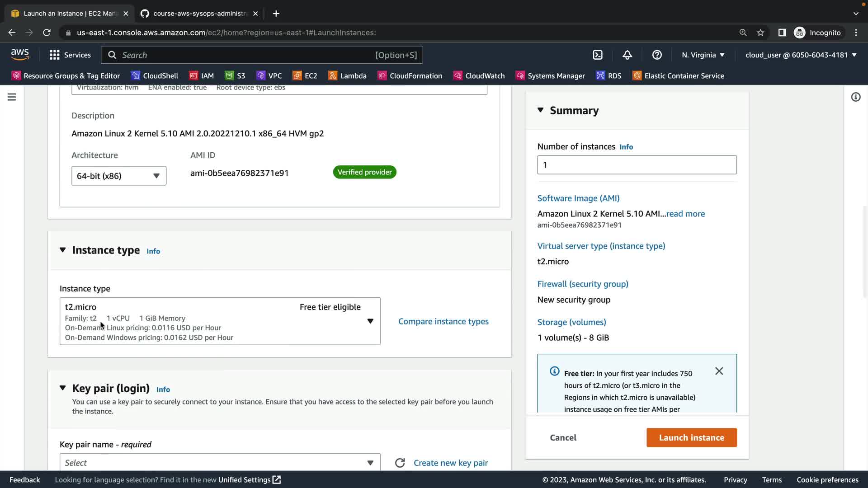The image size is (868, 488).
Task: Open the t2.micro instance type dropdown
Action: click(220, 321)
